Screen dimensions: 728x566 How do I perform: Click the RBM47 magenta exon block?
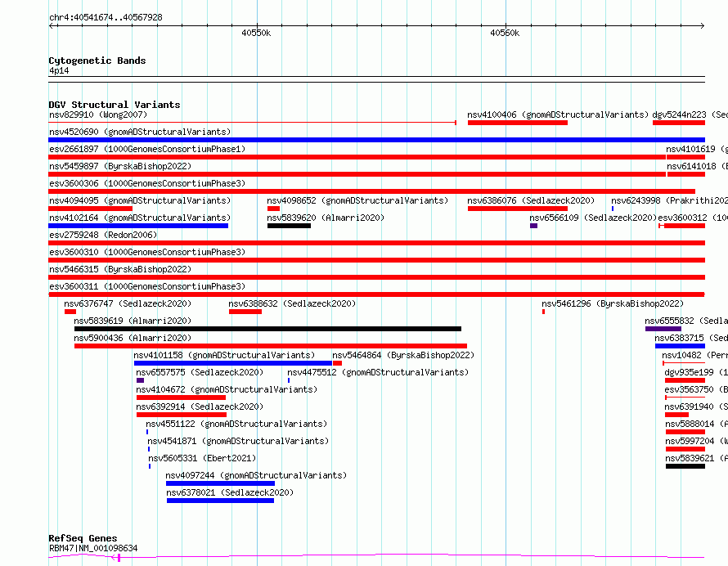119,558
